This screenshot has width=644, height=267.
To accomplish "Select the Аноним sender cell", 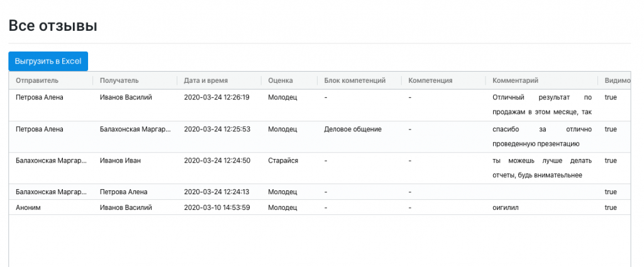I will (28, 207).
